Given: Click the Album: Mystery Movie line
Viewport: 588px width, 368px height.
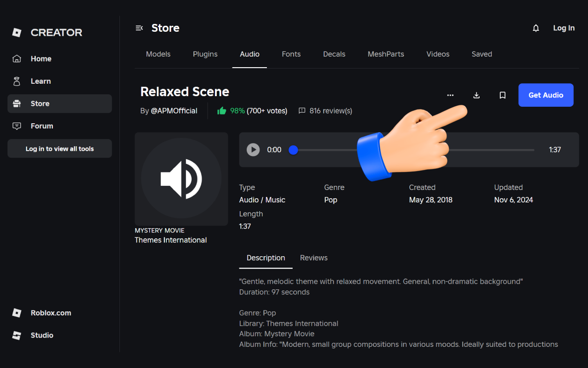Looking at the screenshot, I should coord(277,334).
